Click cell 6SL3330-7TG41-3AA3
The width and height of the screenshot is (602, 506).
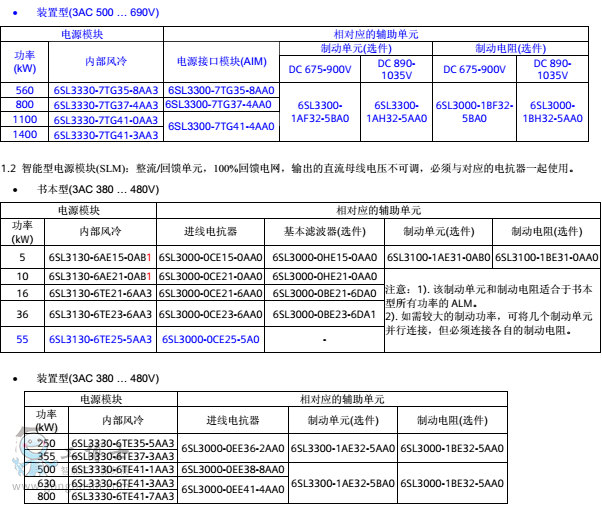(106, 135)
